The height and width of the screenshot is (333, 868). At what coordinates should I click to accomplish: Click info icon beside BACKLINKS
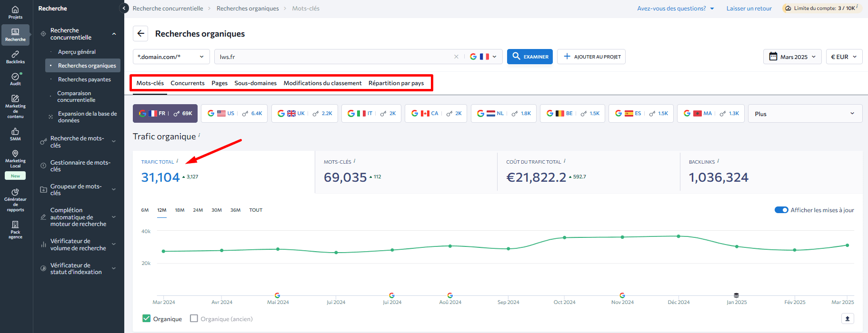tap(718, 161)
